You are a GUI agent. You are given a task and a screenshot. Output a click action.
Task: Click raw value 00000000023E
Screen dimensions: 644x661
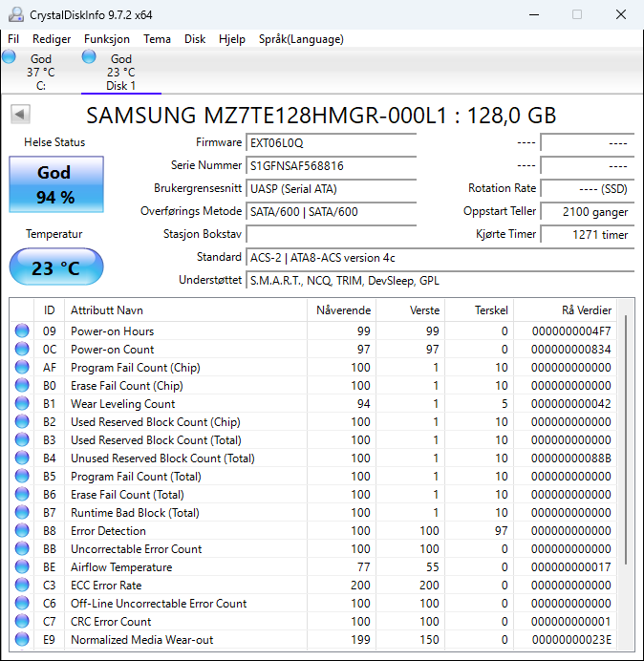click(x=571, y=639)
